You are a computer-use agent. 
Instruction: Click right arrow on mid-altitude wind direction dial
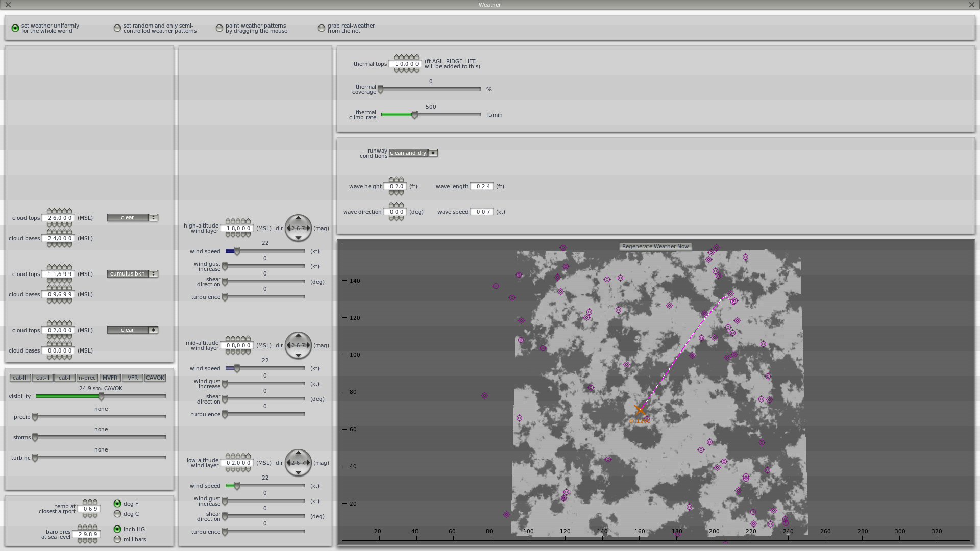[x=308, y=345]
